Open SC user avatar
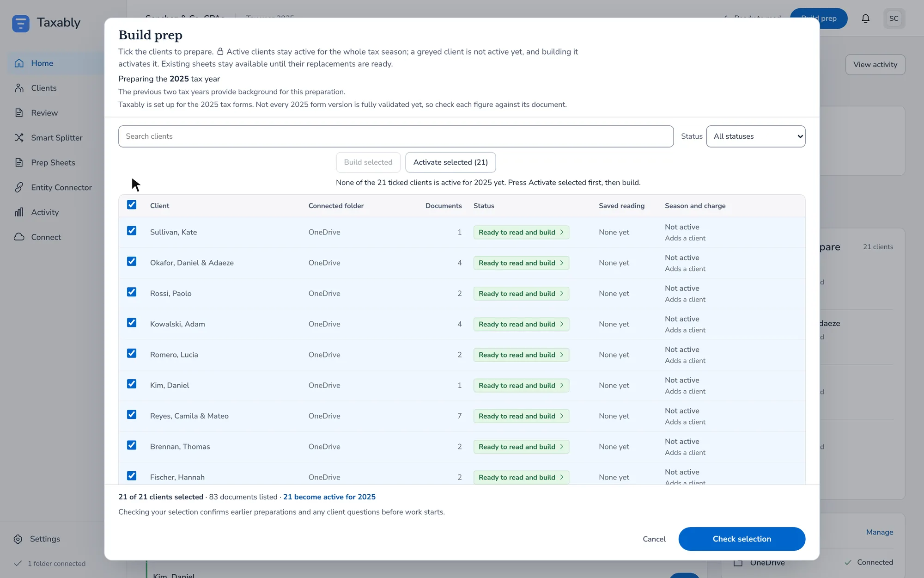Image resolution: width=924 pixels, height=578 pixels. click(894, 18)
